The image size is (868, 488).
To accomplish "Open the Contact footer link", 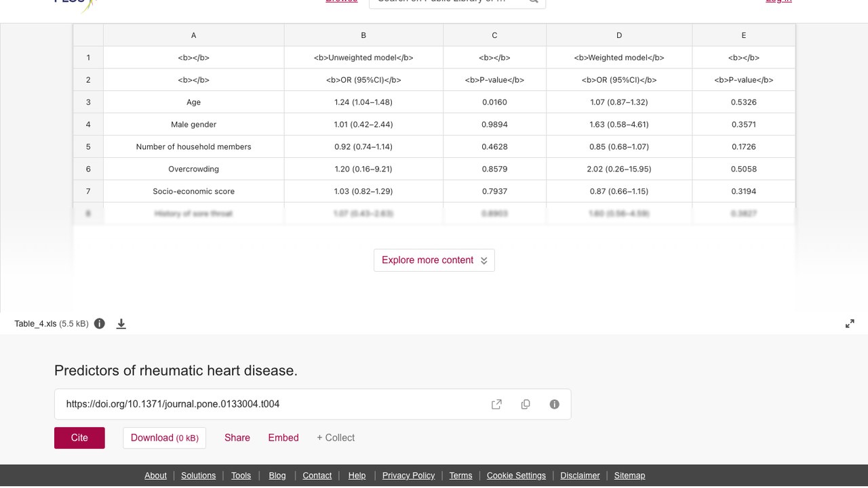I will tap(317, 475).
